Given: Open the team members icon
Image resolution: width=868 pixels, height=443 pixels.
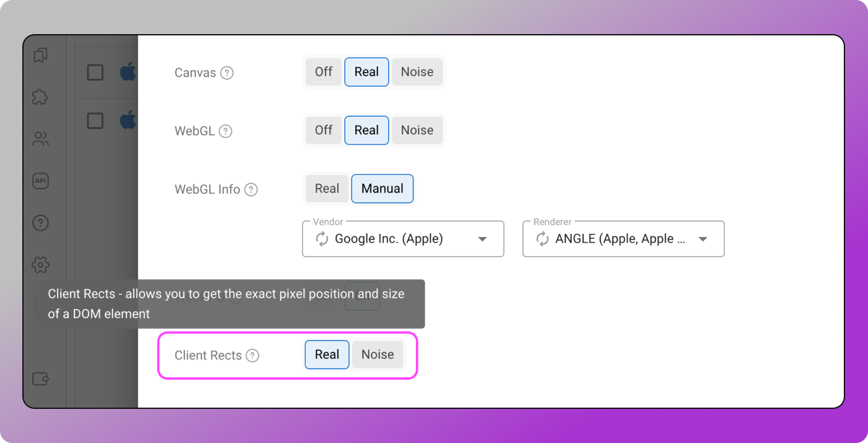Looking at the screenshot, I should point(40,139).
